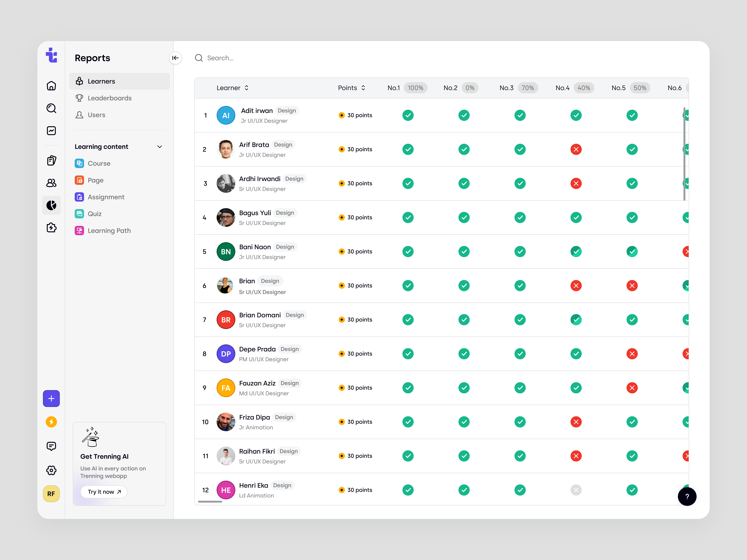Open the two-people users icon in sidebar
Screen dimensions: 747x560
pyautogui.click(x=51, y=183)
